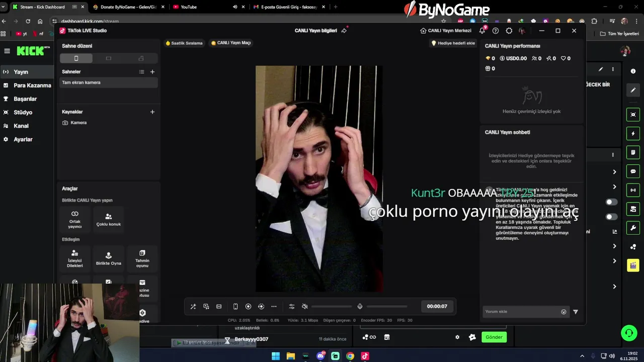Select Kanal in Kick sidebar
This screenshot has width=644, height=362.
click(27, 126)
